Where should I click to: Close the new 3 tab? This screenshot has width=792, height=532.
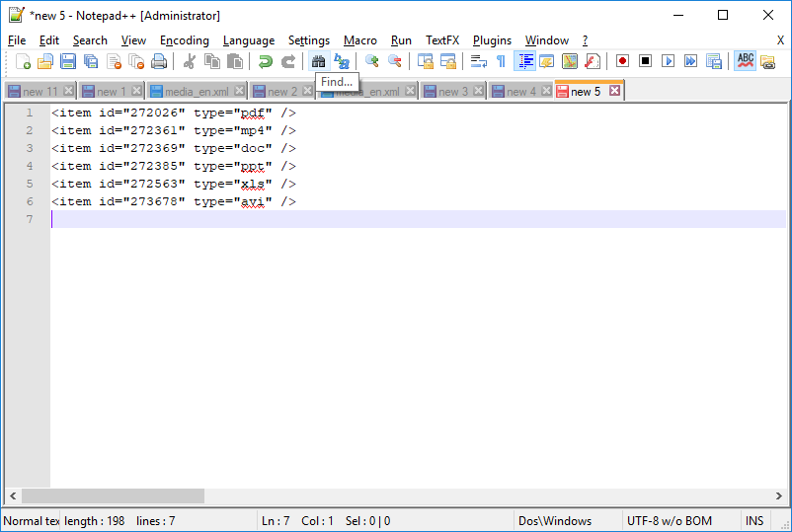coord(478,91)
